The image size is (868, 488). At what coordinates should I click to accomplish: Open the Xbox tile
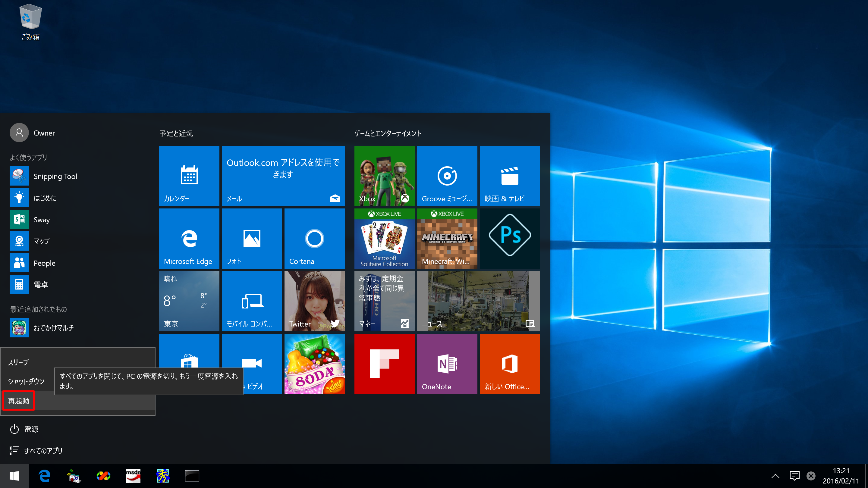pos(385,176)
